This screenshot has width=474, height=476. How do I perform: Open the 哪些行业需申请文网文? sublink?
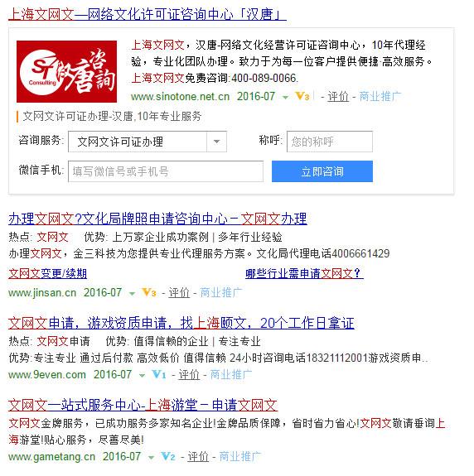pos(304,273)
